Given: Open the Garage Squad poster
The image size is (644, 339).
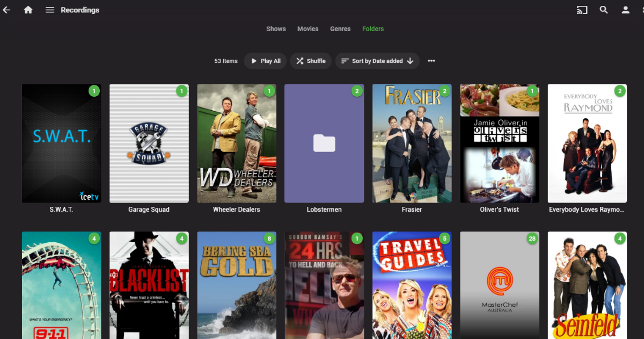Looking at the screenshot, I should click(x=149, y=143).
